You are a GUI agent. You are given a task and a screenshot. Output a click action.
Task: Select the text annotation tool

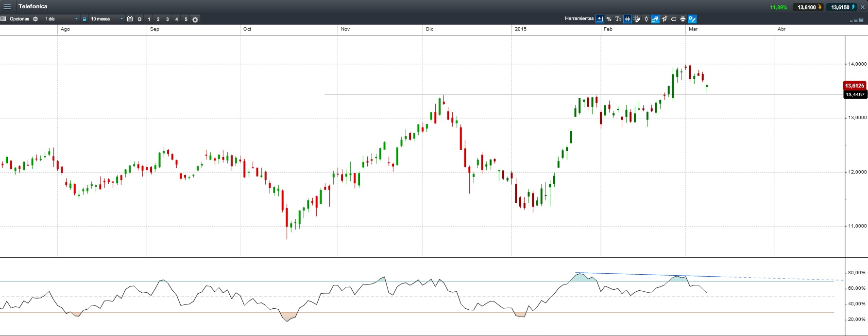tap(618, 19)
